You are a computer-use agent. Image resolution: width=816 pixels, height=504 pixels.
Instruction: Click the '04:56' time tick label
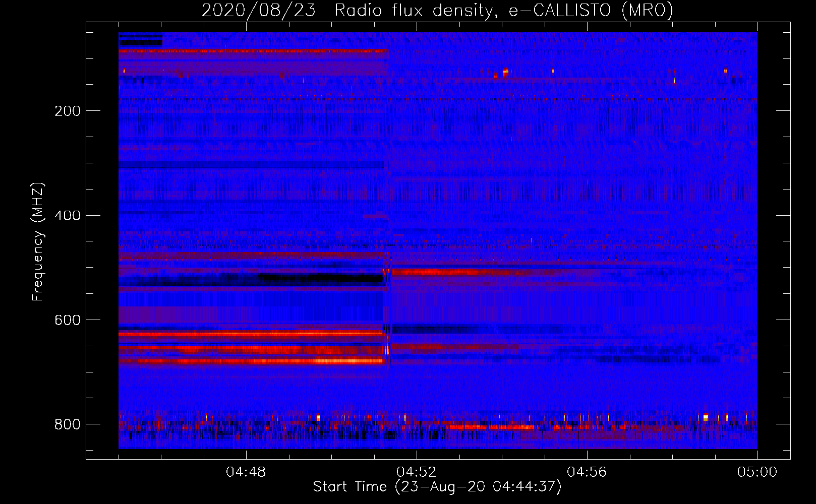(587, 472)
